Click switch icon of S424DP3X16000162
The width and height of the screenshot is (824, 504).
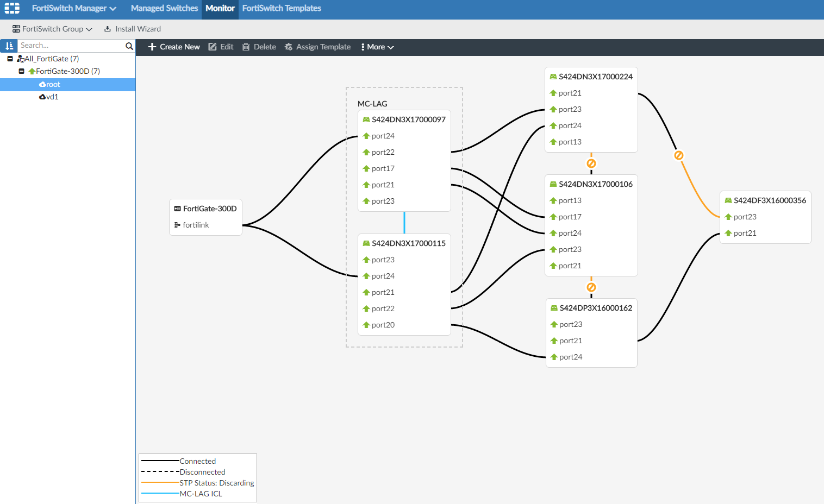pyautogui.click(x=554, y=308)
